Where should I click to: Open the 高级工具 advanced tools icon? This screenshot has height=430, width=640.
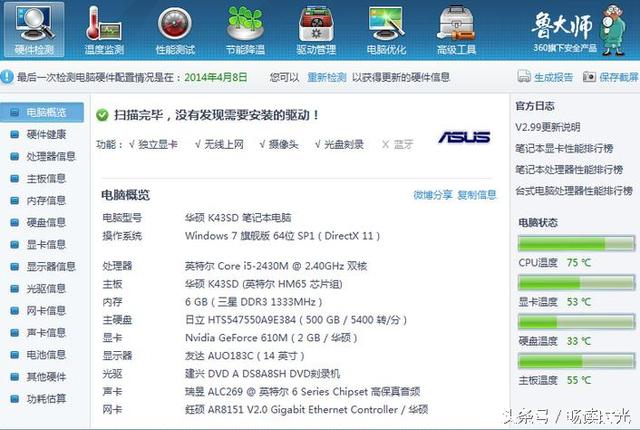pos(456,28)
